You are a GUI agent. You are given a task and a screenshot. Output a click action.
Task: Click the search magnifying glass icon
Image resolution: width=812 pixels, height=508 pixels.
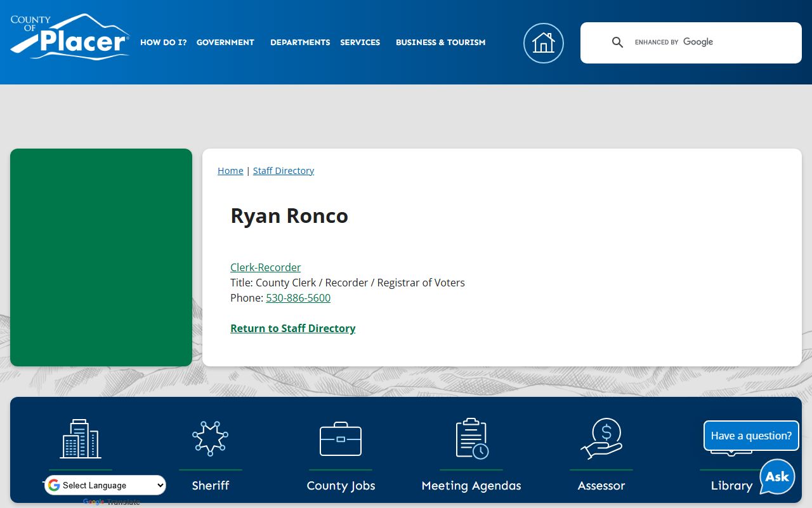coord(617,43)
